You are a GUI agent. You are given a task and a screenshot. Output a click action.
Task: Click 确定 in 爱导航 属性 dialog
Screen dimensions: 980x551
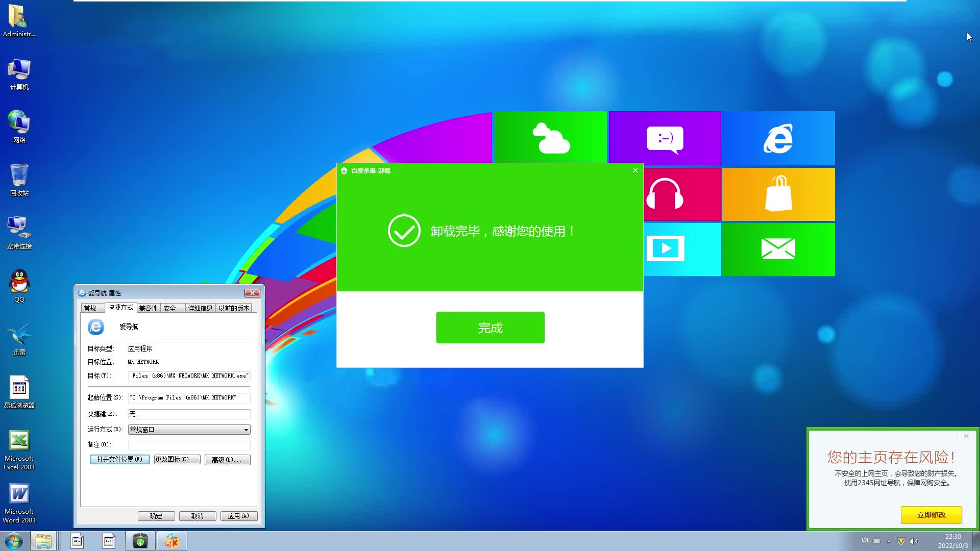click(156, 516)
